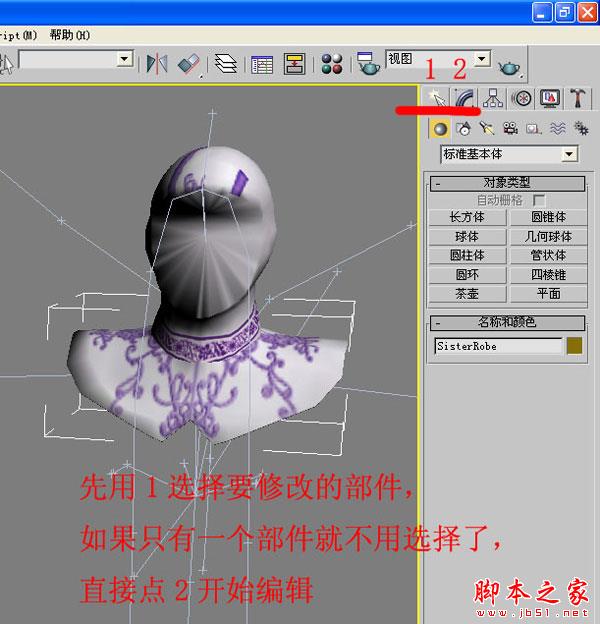Click the 圆柱体 button
Screen dimensions: 600x624
click(467, 255)
